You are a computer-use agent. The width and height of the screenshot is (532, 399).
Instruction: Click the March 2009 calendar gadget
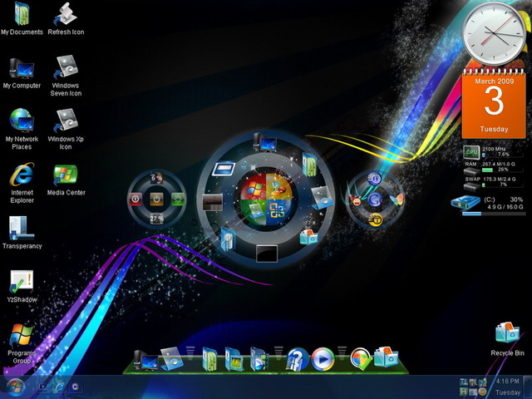(x=494, y=103)
